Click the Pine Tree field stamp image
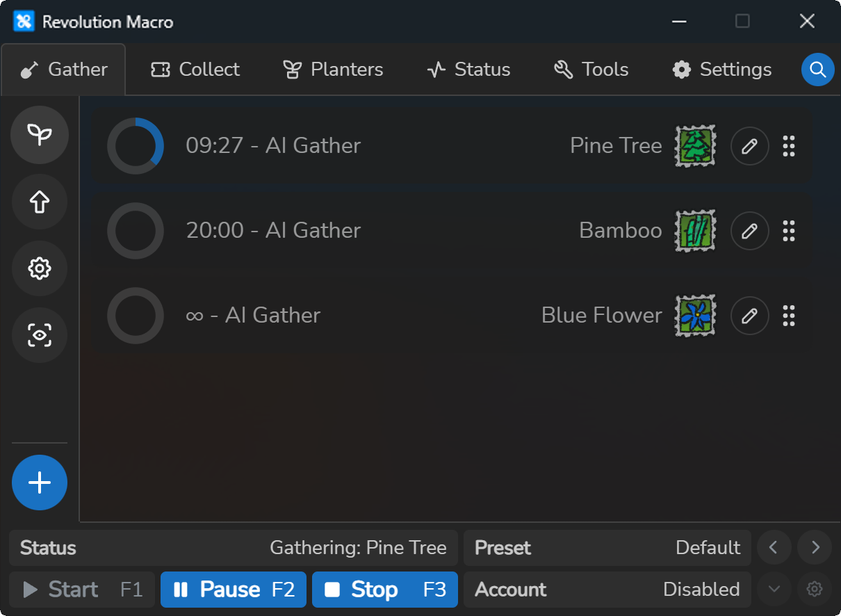The height and width of the screenshot is (616, 841). (x=696, y=146)
